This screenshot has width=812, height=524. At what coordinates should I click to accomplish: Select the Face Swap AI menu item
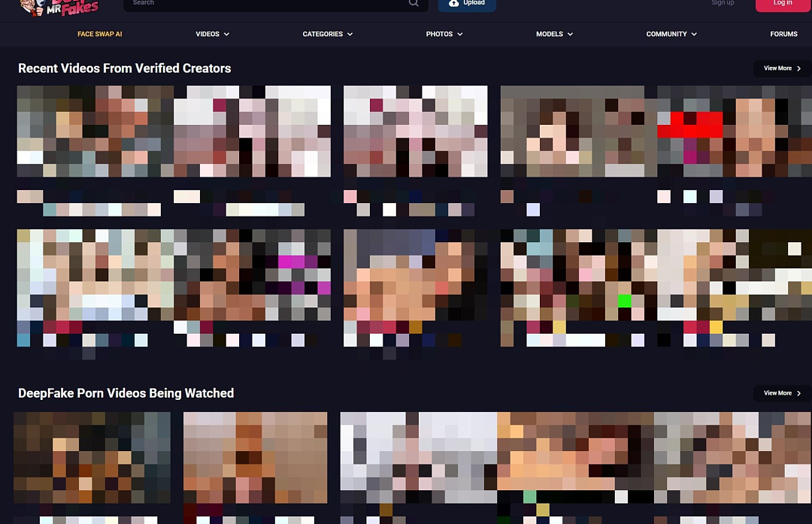(100, 34)
